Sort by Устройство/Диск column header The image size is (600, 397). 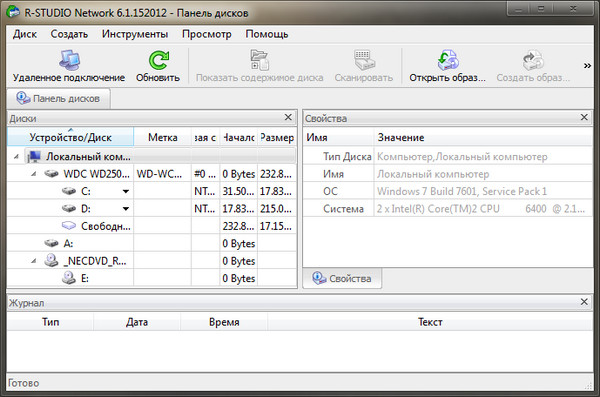click(70, 137)
